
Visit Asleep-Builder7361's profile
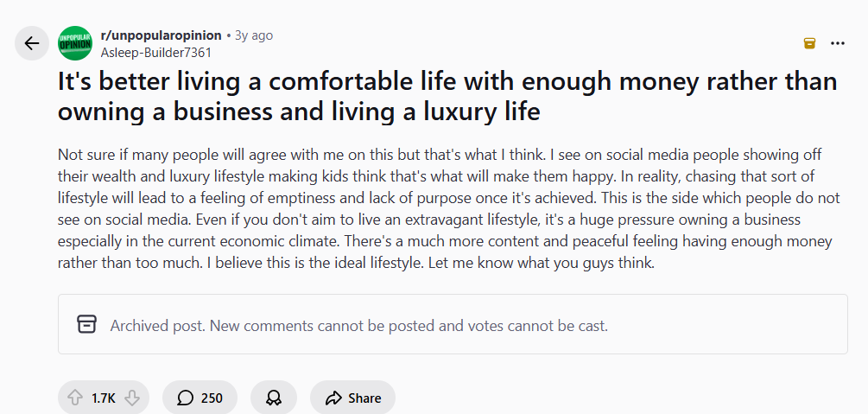tap(156, 52)
